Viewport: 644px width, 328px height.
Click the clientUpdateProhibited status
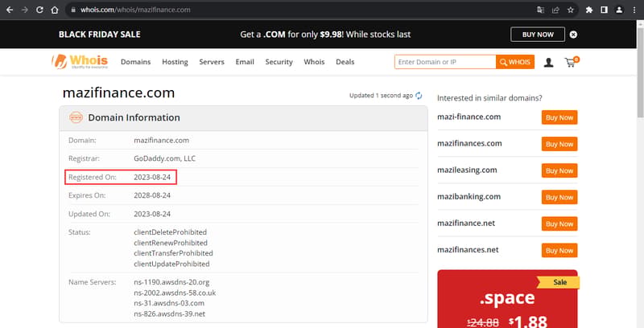[171, 264]
